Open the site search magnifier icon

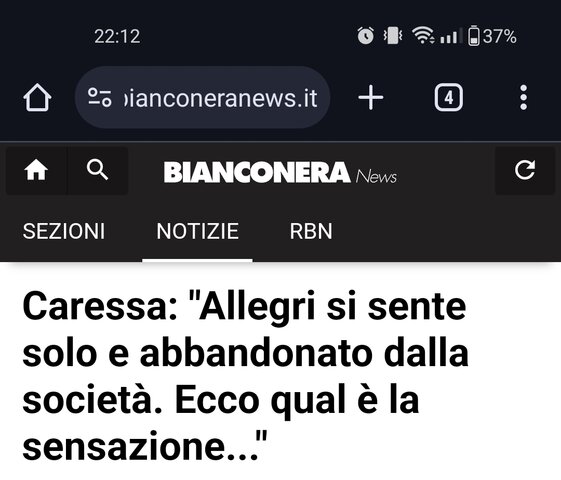[97, 170]
